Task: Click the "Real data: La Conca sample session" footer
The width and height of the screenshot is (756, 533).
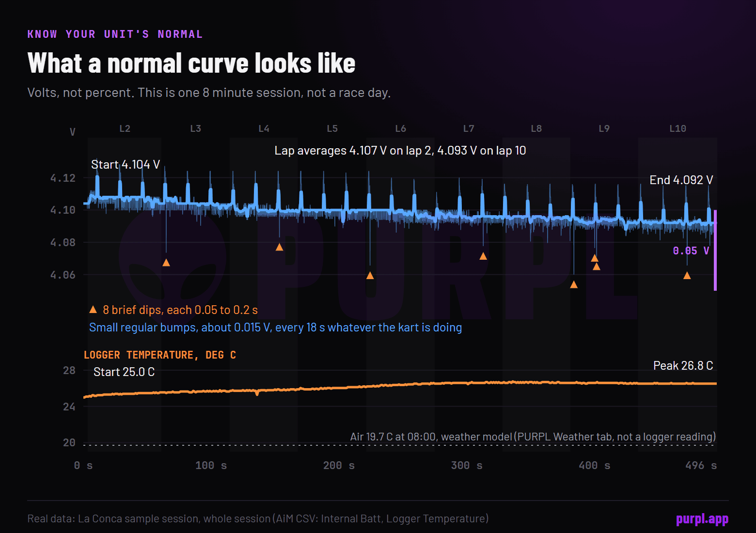Action: pyautogui.click(x=258, y=519)
